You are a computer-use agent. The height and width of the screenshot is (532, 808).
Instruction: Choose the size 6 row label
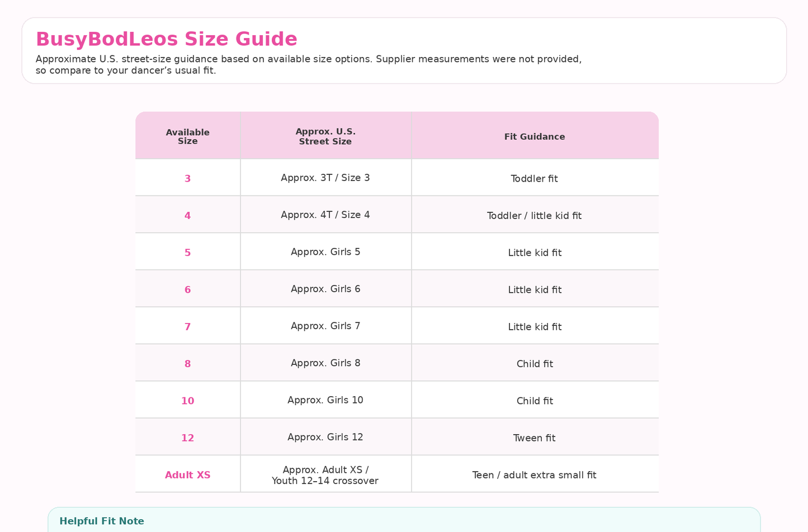tap(187, 289)
